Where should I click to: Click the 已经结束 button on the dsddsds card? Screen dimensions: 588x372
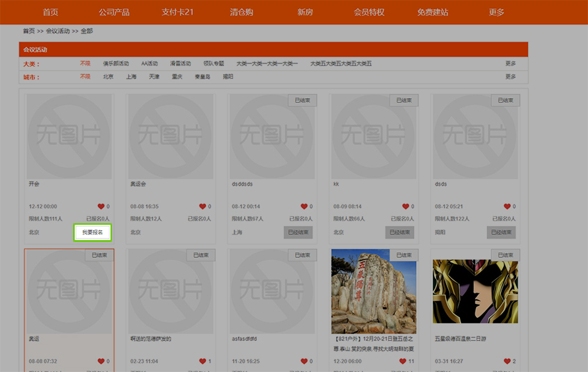coord(298,232)
